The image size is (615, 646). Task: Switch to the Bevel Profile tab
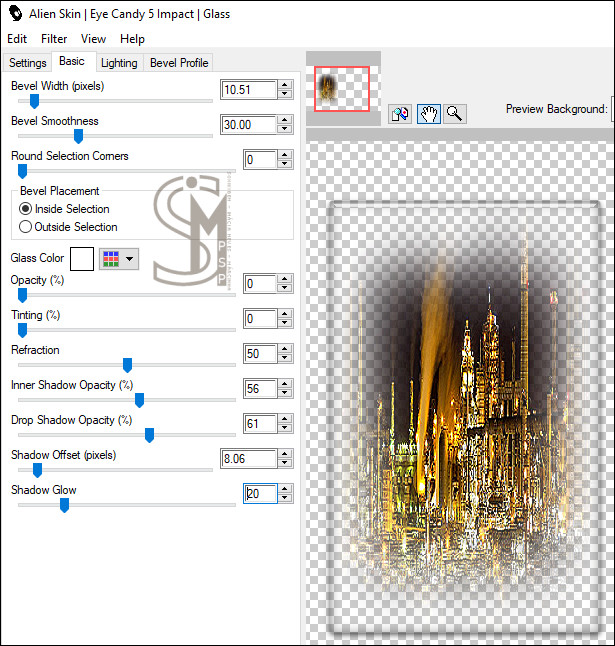click(x=179, y=63)
